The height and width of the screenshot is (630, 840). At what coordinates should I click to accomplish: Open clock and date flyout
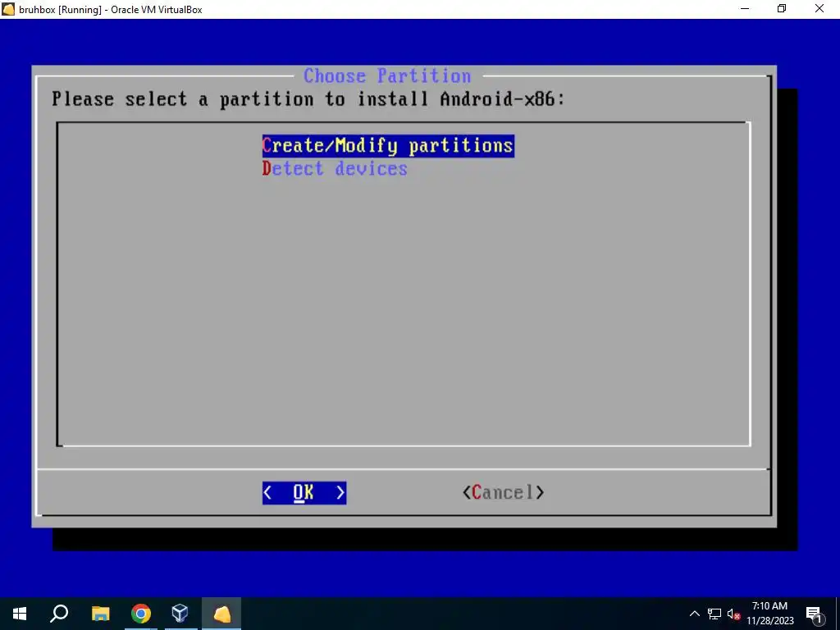tap(769, 614)
